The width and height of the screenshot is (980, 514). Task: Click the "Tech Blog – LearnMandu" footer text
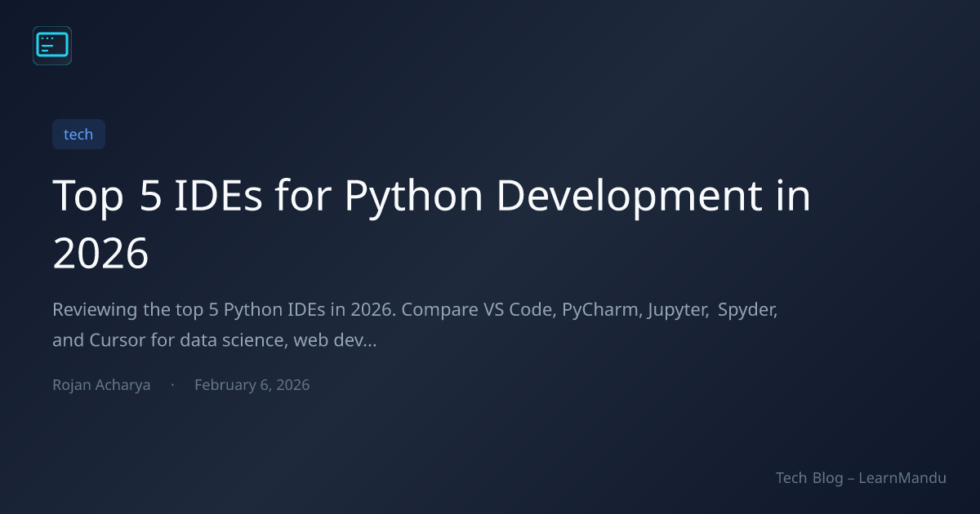[x=861, y=478]
